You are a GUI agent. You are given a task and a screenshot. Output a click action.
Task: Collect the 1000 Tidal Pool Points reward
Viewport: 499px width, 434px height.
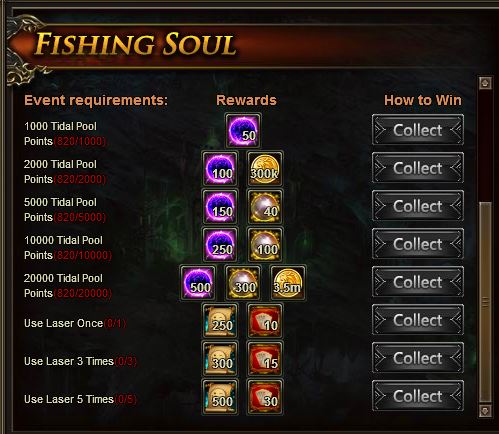click(x=418, y=130)
